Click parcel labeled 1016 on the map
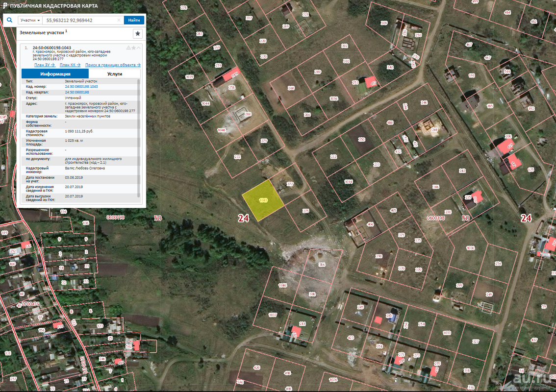556x392 pixels. [334, 98]
